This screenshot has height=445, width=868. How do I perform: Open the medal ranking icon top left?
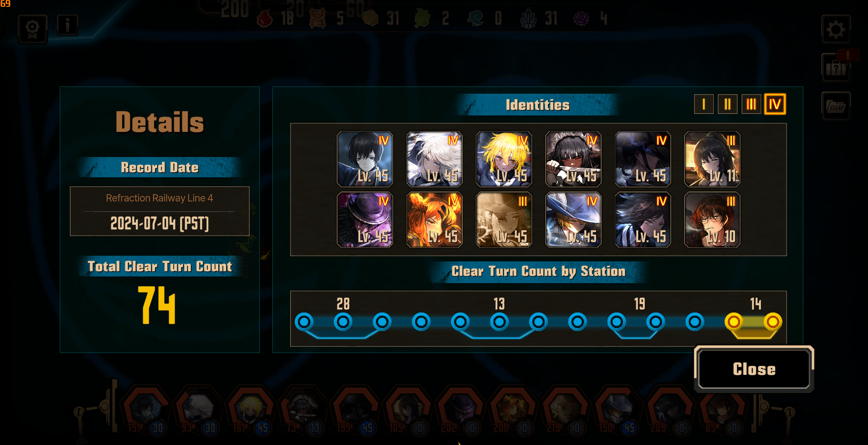click(33, 29)
